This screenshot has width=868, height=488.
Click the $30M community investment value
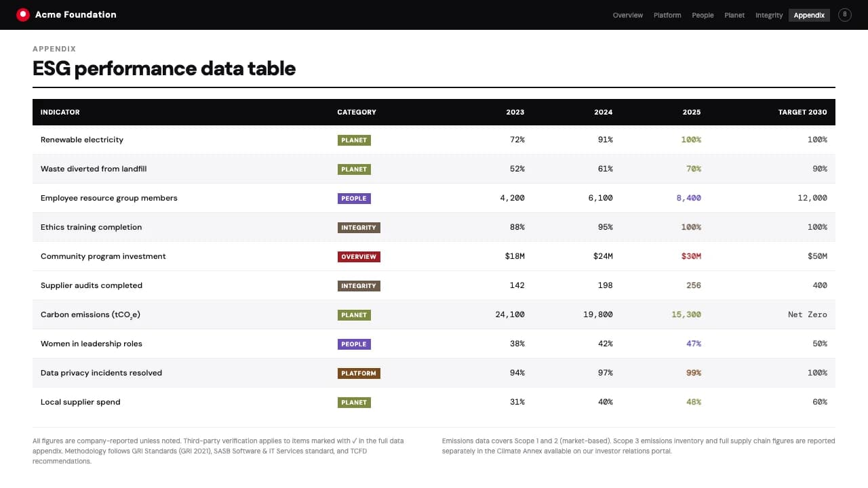point(691,256)
